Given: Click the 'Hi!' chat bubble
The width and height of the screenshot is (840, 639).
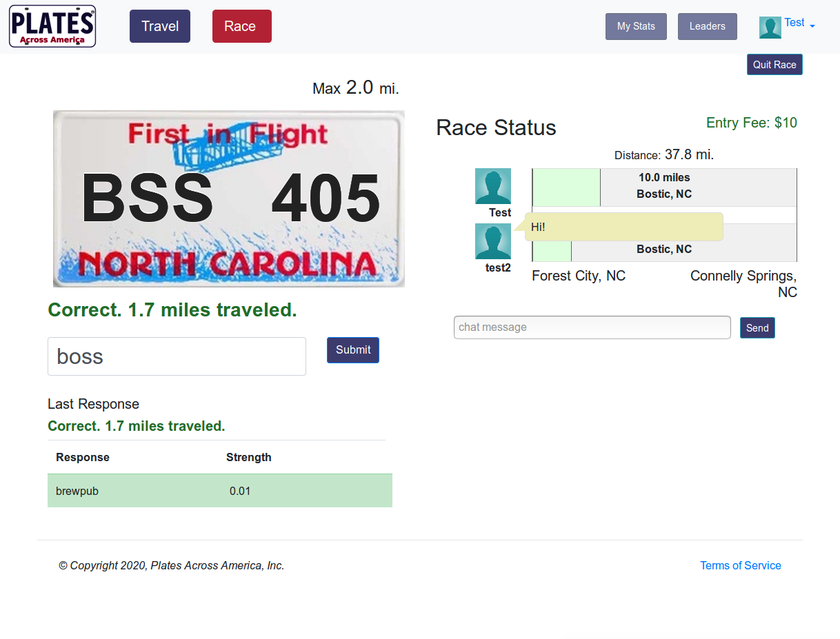Looking at the screenshot, I should pyautogui.click(x=623, y=227).
